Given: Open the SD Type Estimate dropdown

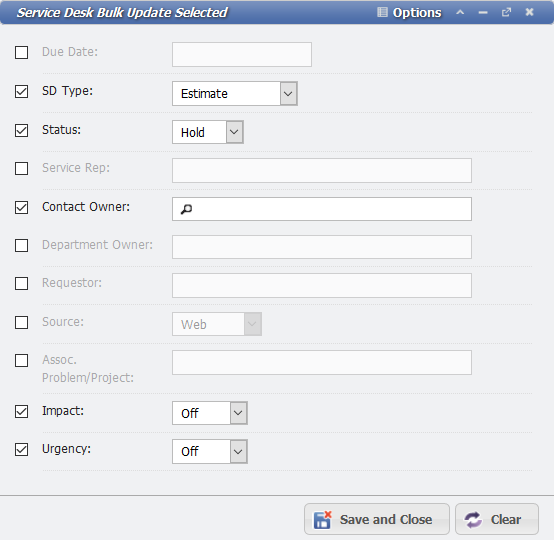Looking at the screenshot, I should click(x=288, y=94).
